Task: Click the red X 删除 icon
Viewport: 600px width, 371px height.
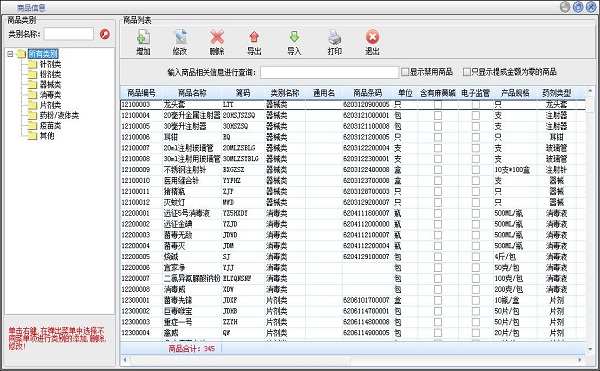Action: (x=217, y=37)
